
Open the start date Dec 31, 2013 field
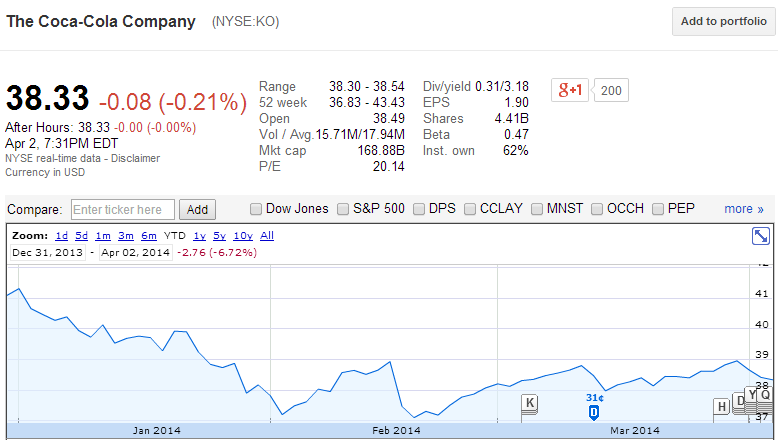click(48, 252)
